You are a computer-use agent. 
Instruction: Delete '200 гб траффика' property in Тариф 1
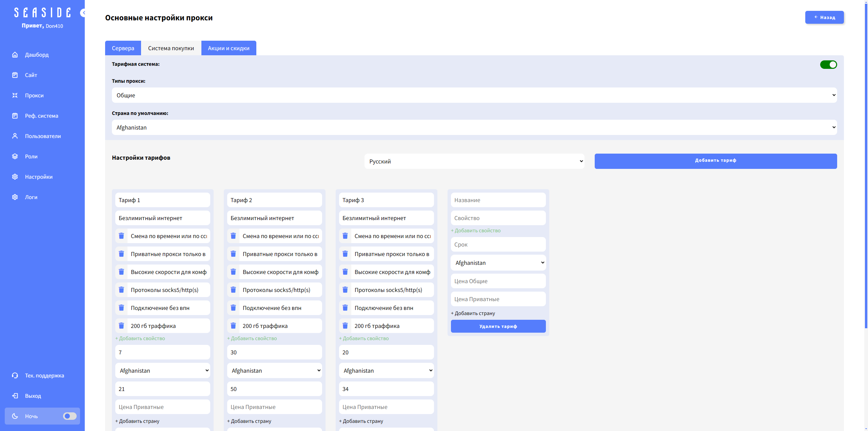pos(121,326)
